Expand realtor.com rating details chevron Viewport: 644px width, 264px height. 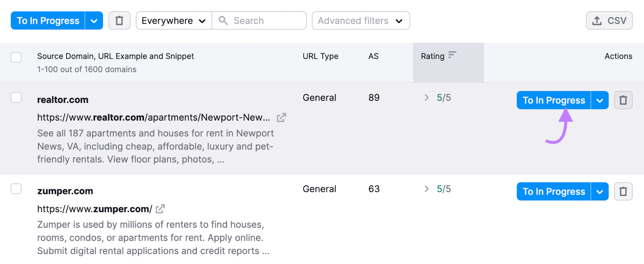click(x=427, y=98)
